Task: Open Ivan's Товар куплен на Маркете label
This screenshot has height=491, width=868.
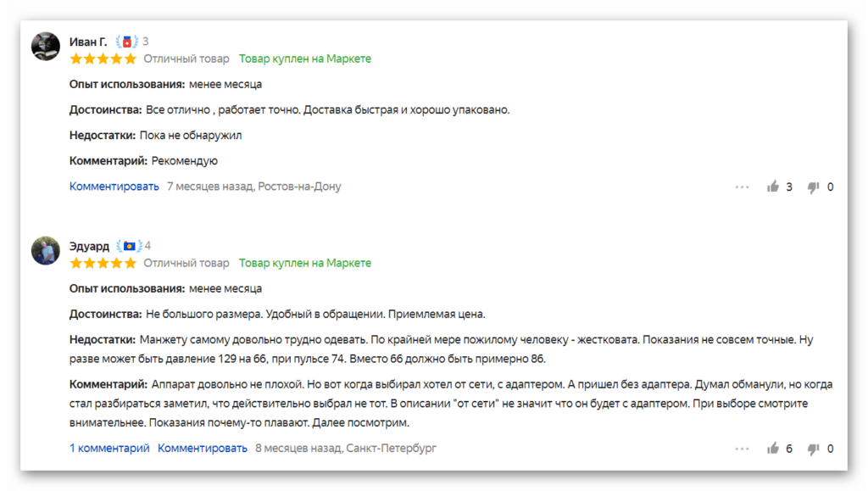Action: [x=305, y=59]
